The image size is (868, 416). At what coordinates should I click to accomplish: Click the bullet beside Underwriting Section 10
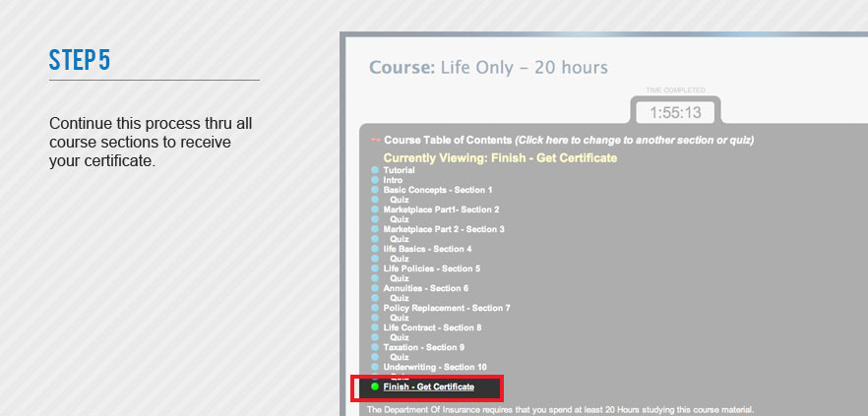[375, 367]
